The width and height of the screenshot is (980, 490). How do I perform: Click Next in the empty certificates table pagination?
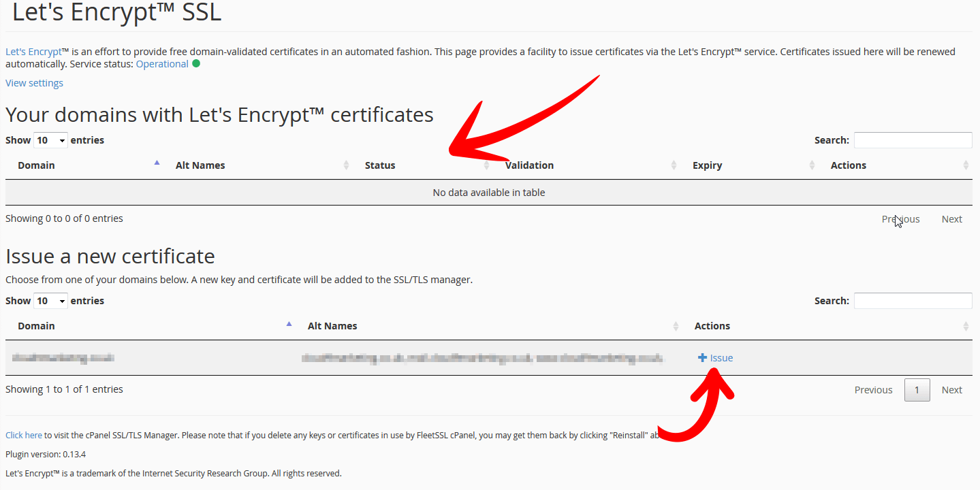951,218
